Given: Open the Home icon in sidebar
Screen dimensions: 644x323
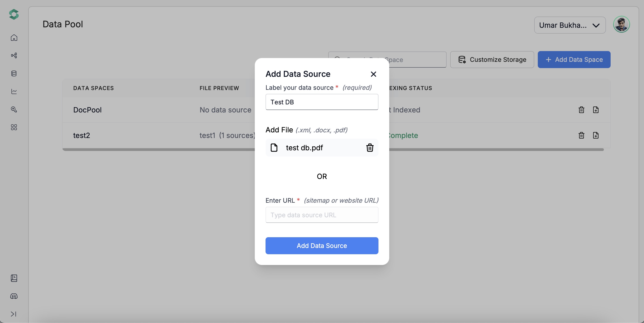Looking at the screenshot, I should coord(14,37).
